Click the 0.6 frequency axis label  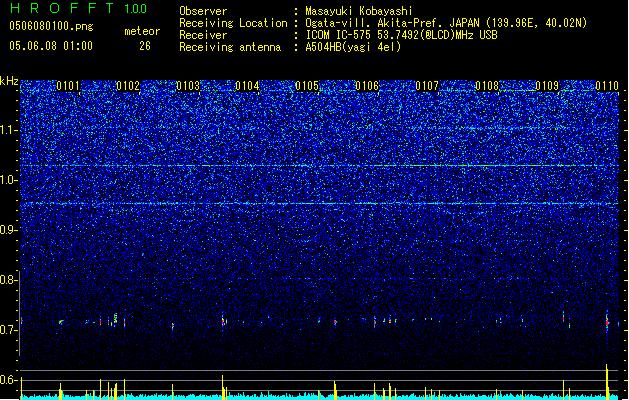pyautogui.click(x=9, y=380)
